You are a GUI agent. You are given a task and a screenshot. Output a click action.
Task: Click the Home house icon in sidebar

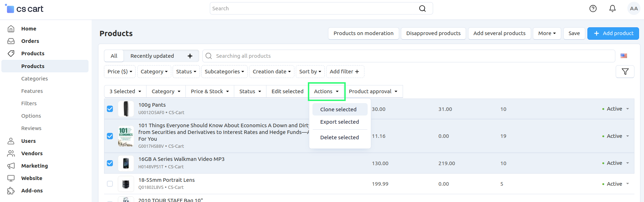11,29
